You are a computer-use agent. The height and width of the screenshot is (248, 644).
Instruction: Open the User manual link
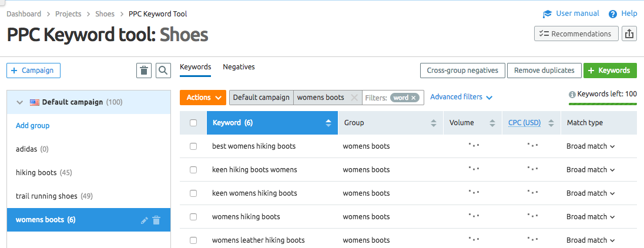click(x=577, y=14)
